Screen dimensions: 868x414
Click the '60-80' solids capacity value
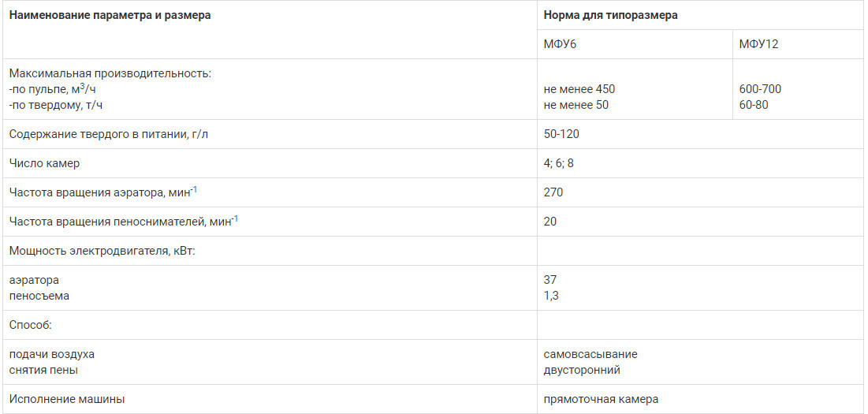tap(754, 105)
